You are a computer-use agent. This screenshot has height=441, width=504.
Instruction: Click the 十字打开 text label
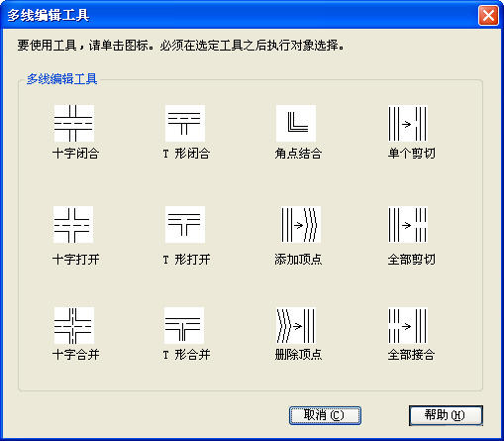[76, 260]
